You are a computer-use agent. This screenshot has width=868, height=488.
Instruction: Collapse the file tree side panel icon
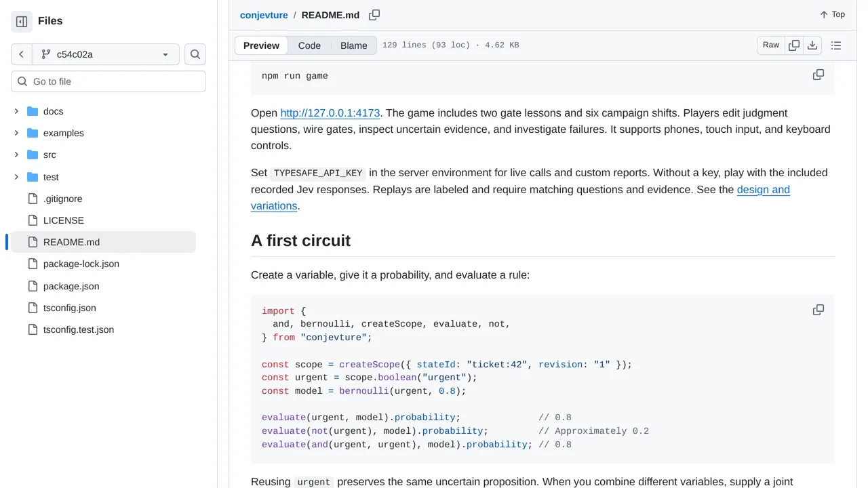(22, 22)
